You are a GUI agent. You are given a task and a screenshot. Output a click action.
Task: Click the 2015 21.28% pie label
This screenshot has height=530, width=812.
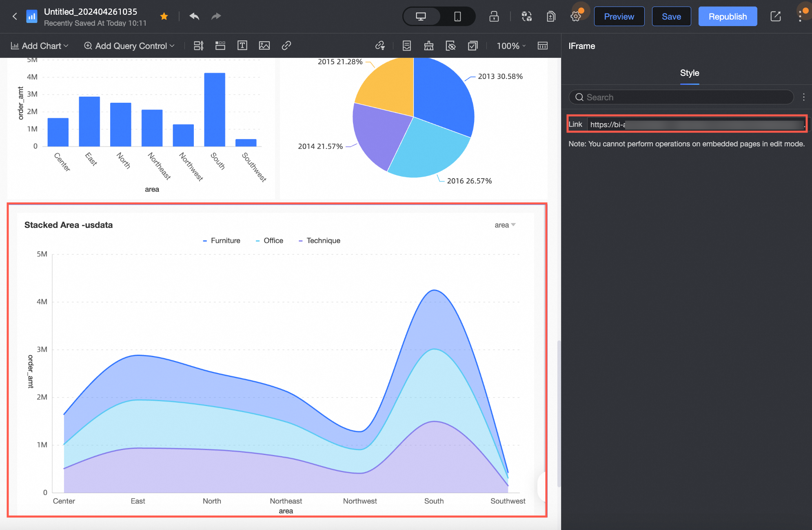coord(340,62)
